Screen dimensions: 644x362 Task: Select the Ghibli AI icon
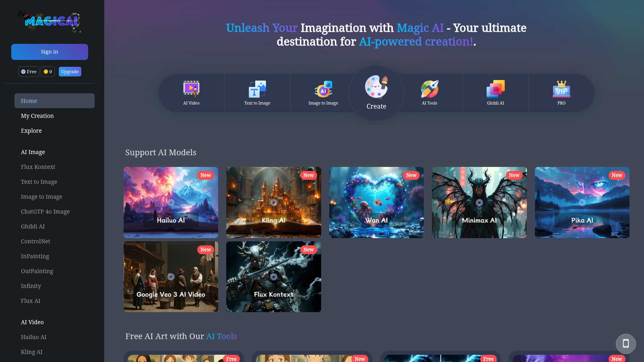pyautogui.click(x=495, y=89)
